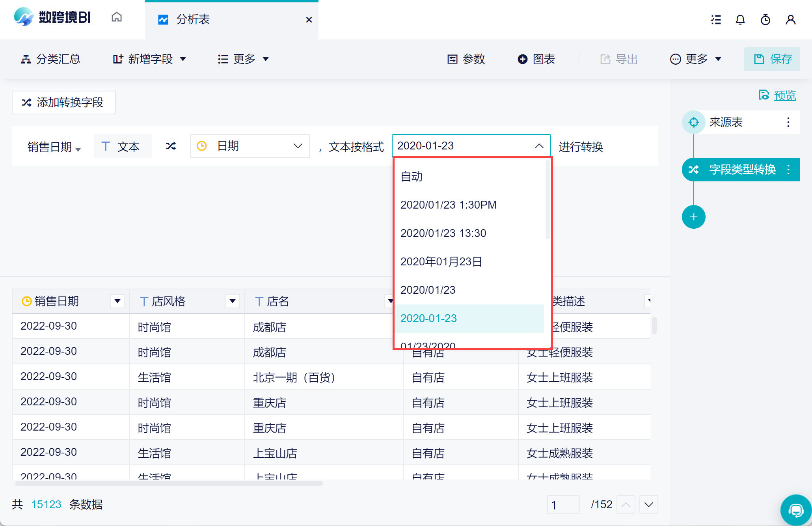Click the home icon

pyautogui.click(x=117, y=17)
